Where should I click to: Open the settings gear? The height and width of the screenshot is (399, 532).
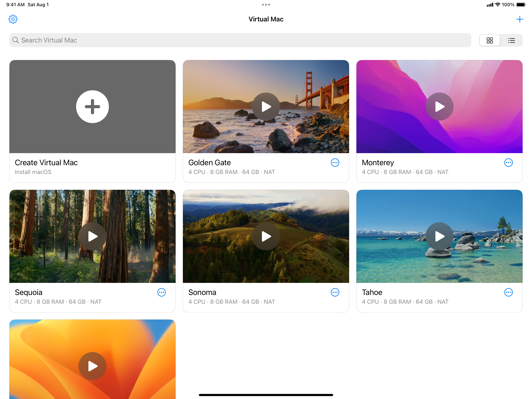click(13, 19)
